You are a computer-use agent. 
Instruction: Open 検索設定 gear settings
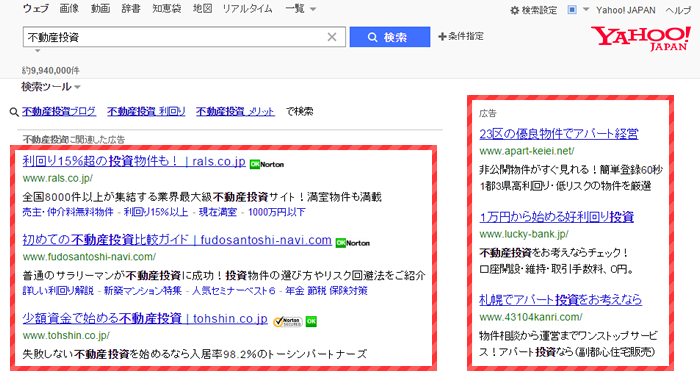[534, 10]
